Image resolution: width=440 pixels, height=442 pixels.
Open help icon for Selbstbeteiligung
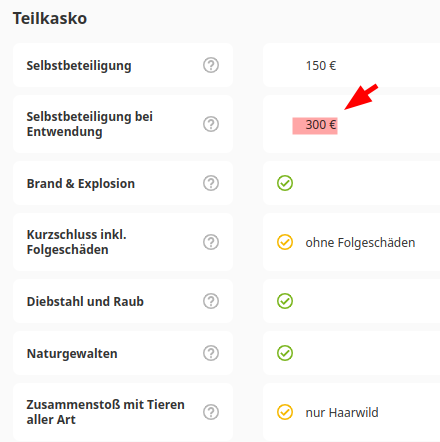tap(211, 65)
